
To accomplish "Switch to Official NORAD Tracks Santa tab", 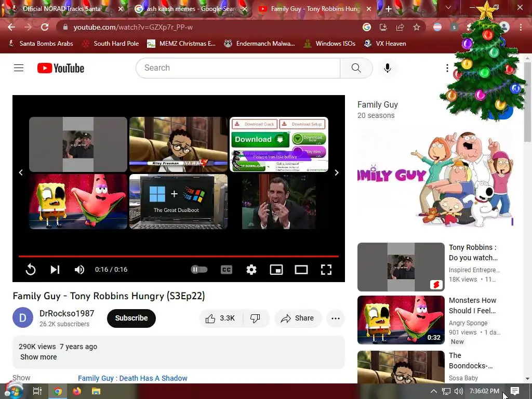I will tap(61, 9).
